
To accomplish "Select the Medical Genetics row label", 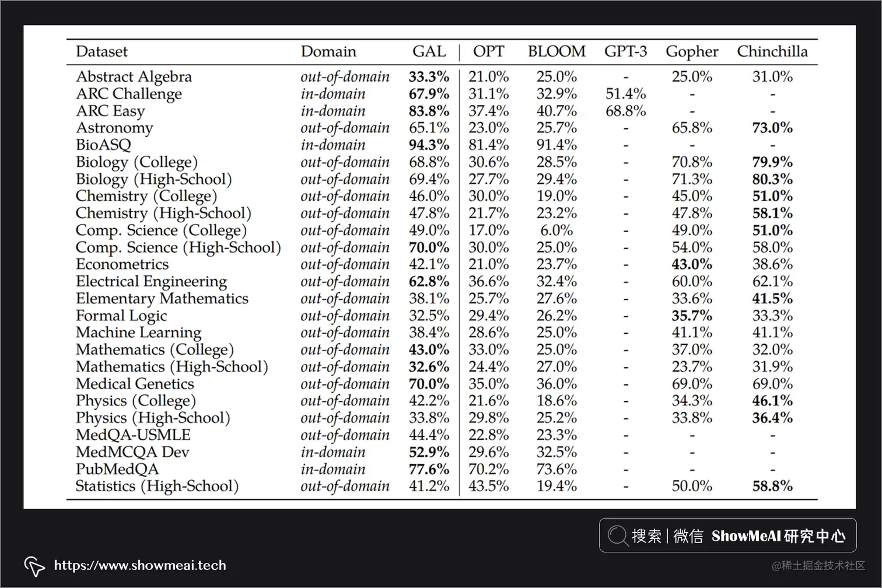I will (135, 384).
